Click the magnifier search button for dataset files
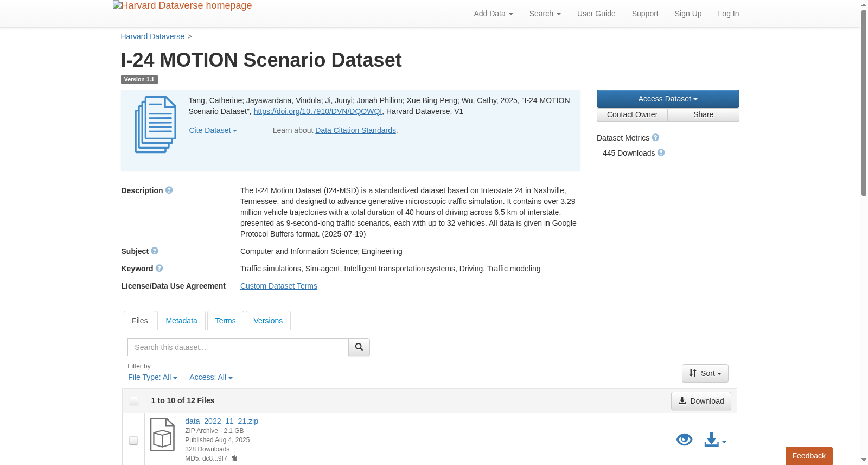The height and width of the screenshot is (465, 868). pos(359,347)
